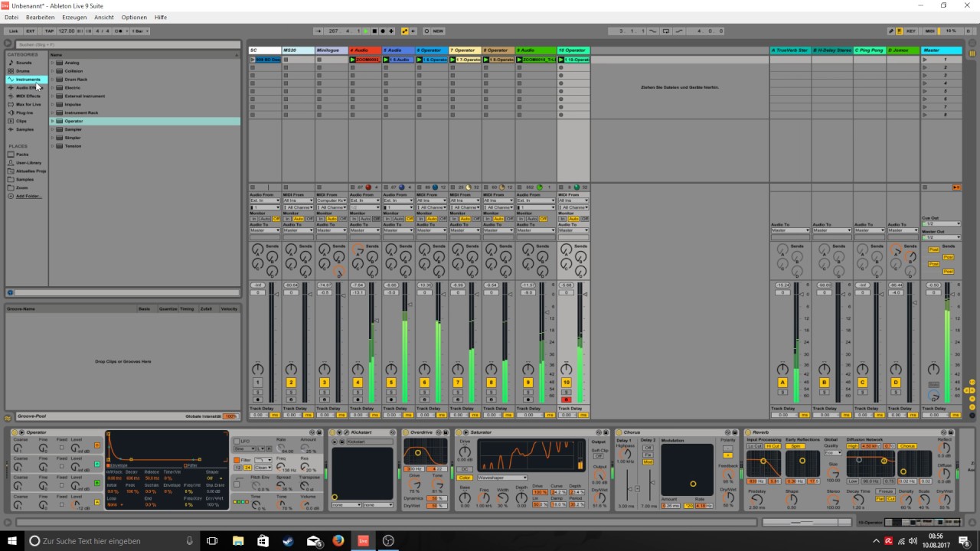
Task: Open the Erzeugen menu
Action: [x=74, y=17]
